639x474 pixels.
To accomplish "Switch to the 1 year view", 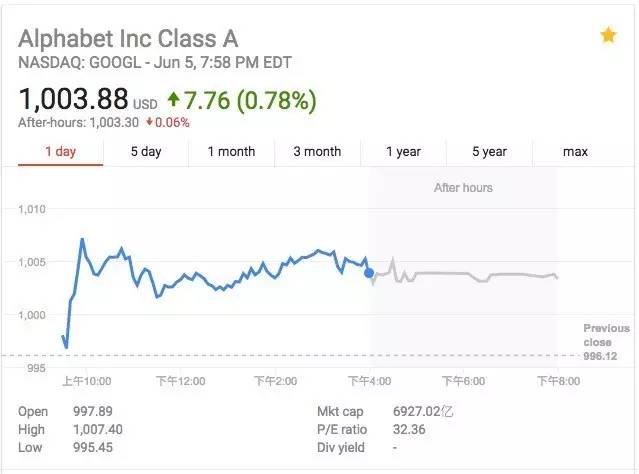I will [x=403, y=152].
